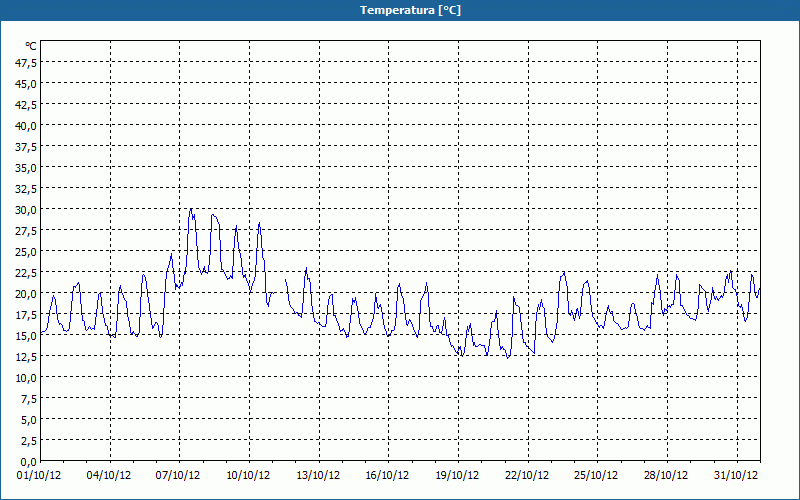This screenshot has height=500, width=800.
Task: Click the 13/10/12 date label
Action: (x=318, y=476)
